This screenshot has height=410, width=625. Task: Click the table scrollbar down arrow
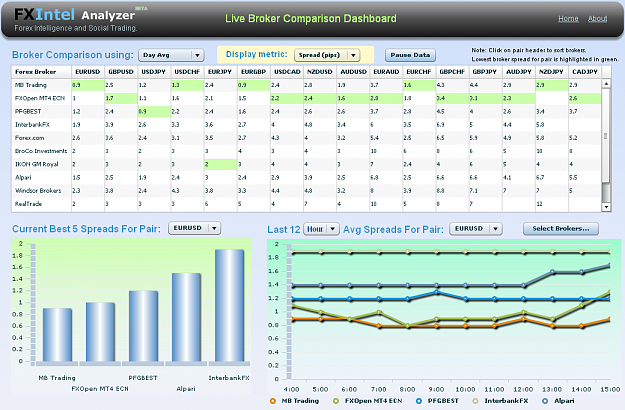pyautogui.click(x=606, y=207)
